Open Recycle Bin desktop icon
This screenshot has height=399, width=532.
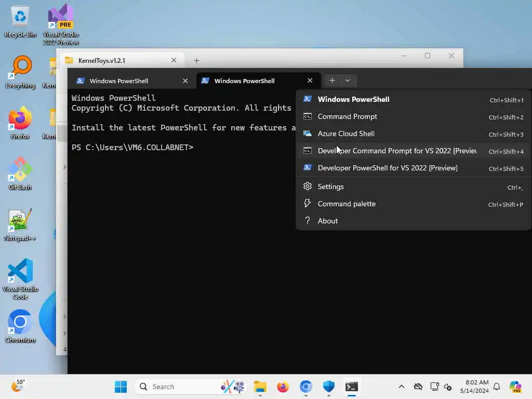point(20,22)
